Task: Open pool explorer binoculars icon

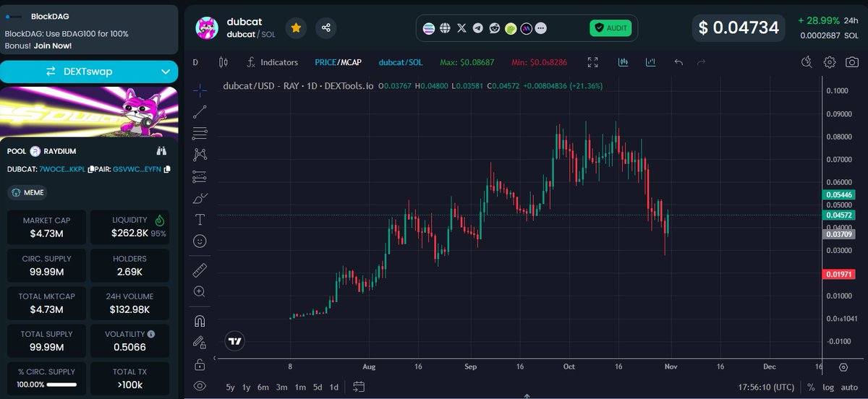Action: [x=161, y=151]
